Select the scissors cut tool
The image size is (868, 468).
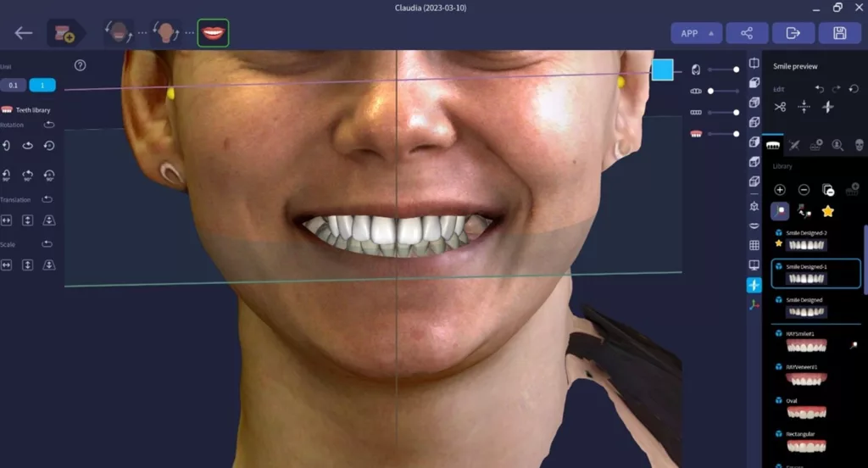click(780, 107)
